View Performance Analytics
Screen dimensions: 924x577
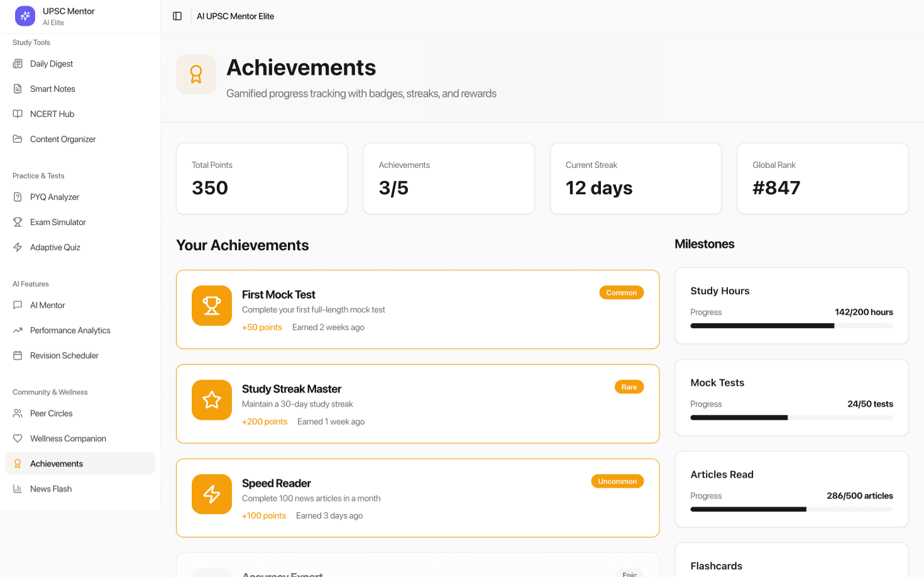click(80, 330)
